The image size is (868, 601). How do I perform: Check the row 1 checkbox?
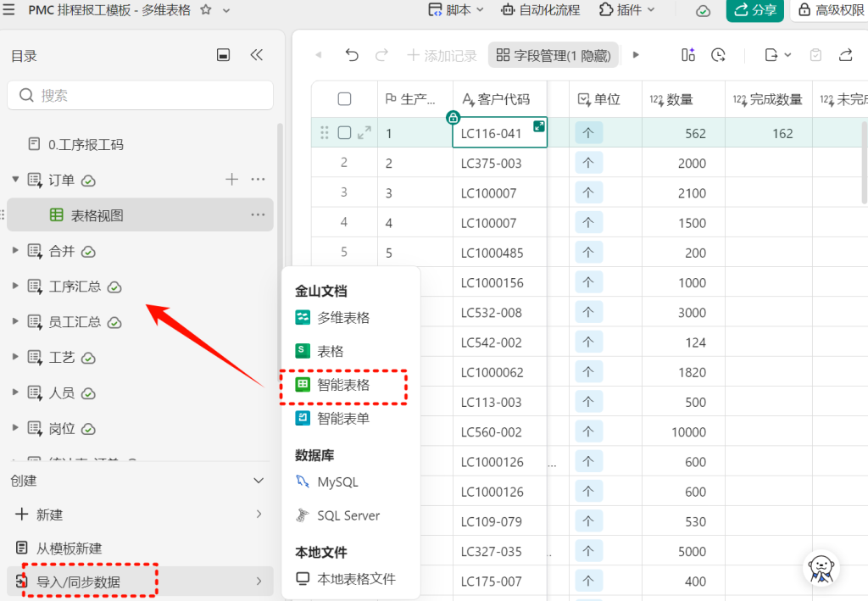[x=344, y=132]
